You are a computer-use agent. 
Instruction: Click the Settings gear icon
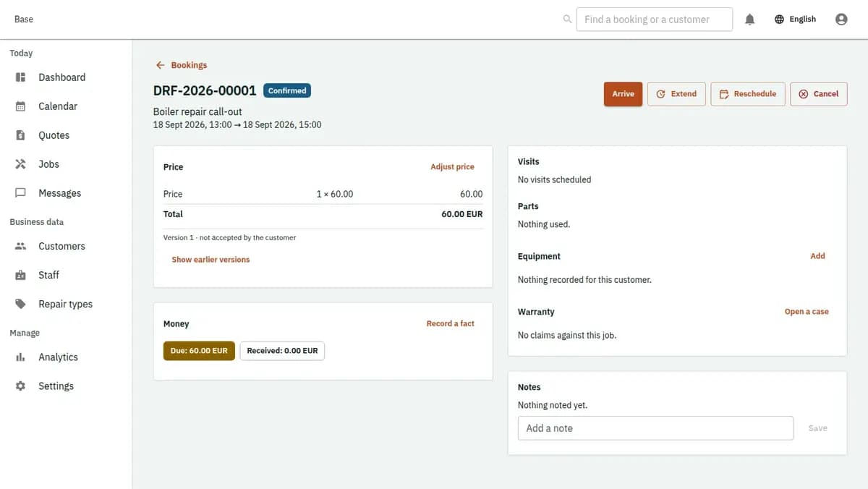point(21,386)
